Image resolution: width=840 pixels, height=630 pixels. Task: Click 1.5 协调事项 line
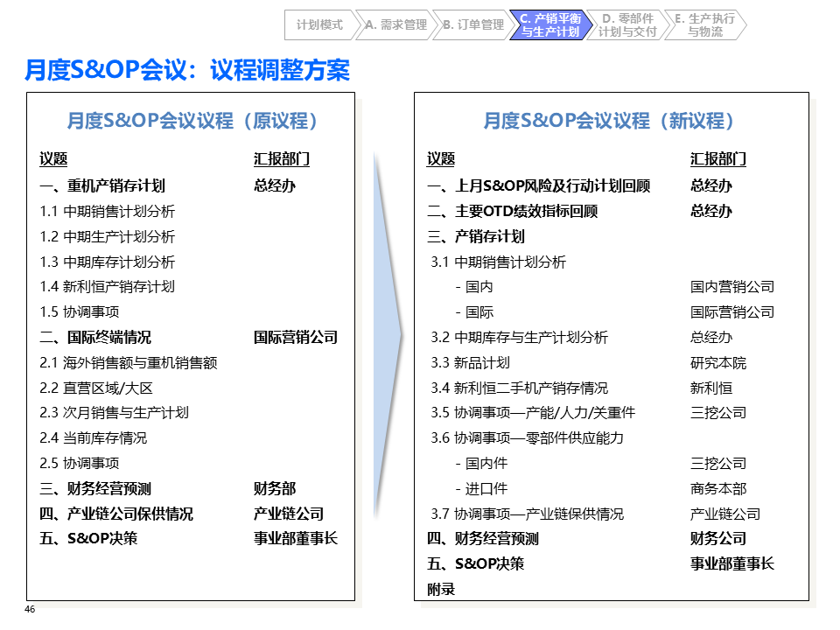click(x=80, y=311)
